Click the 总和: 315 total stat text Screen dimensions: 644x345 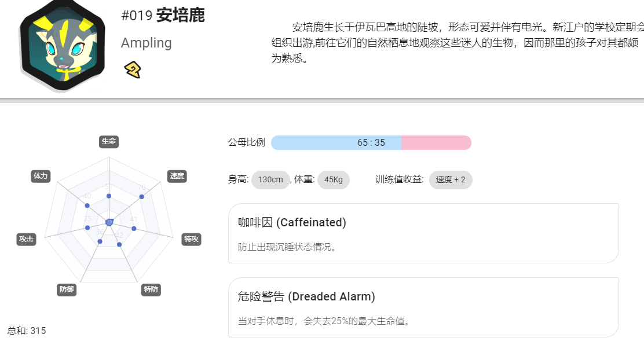point(27,331)
